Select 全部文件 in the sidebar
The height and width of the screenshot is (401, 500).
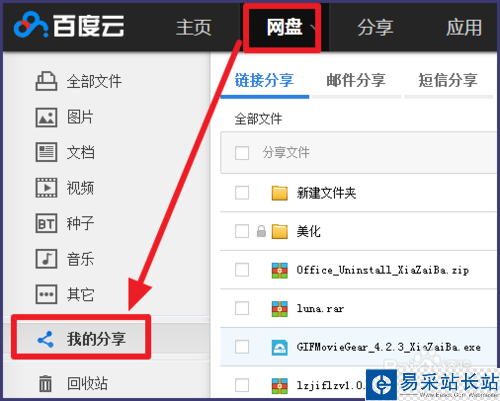click(94, 82)
